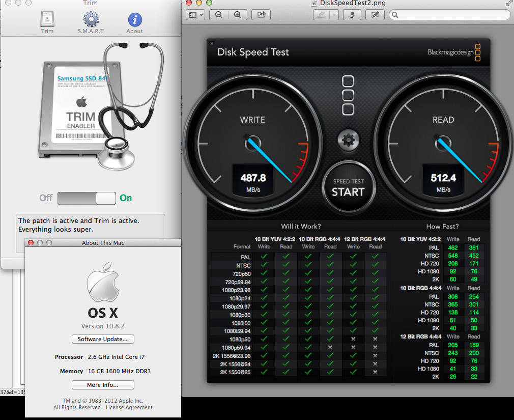Open the highlight pen dropdown arrow

334,15
